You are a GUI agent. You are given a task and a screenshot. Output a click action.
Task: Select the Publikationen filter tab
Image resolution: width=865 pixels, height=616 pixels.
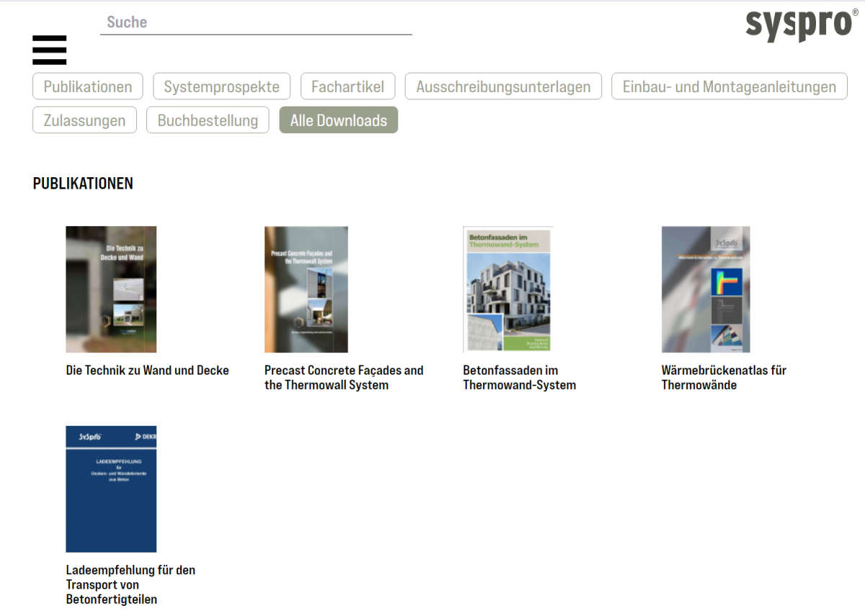tap(88, 86)
